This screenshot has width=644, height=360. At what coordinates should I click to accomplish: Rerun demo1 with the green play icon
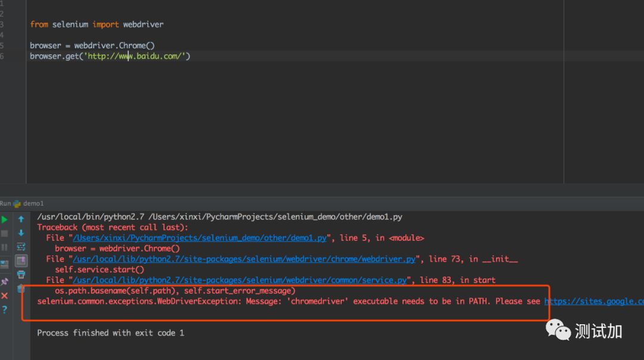pos(5,219)
